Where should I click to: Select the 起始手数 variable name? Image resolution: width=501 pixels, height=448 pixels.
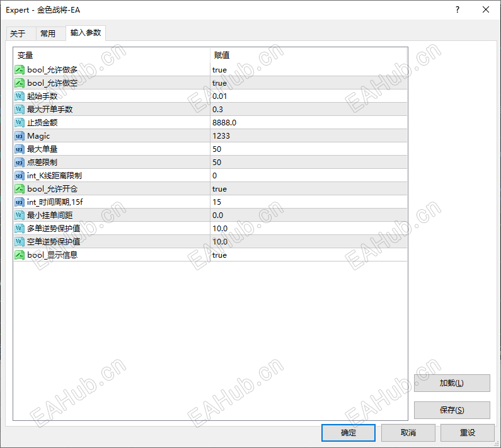(x=42, y=96)
